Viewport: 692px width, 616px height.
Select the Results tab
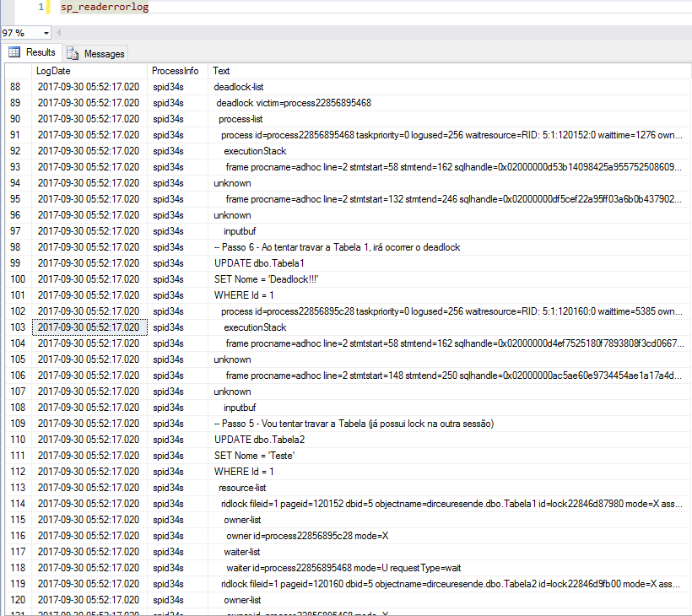point(32,52)
